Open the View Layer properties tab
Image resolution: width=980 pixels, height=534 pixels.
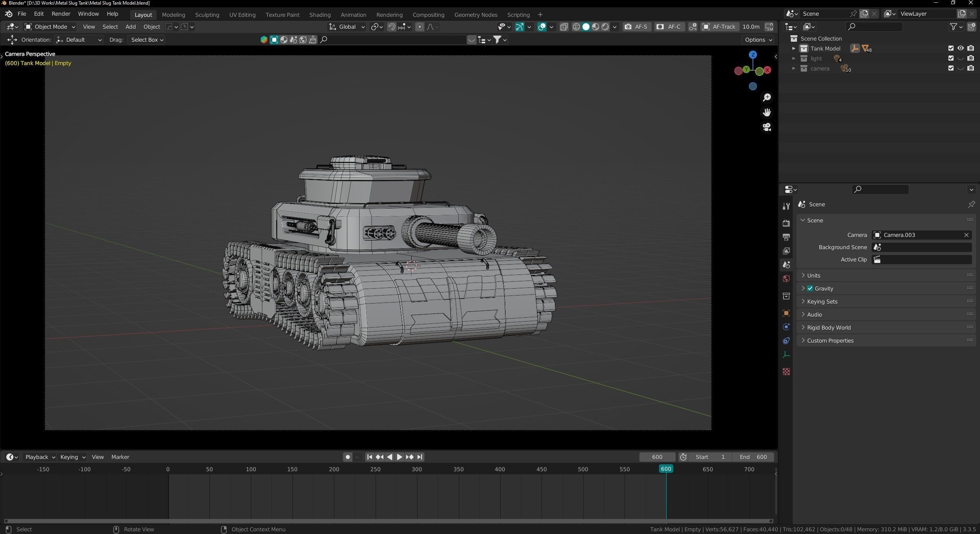[x=786, y=251]
